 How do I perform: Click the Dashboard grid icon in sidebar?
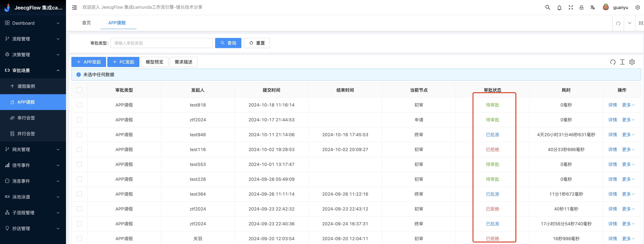pyautogui.click(x=7, y=23)
